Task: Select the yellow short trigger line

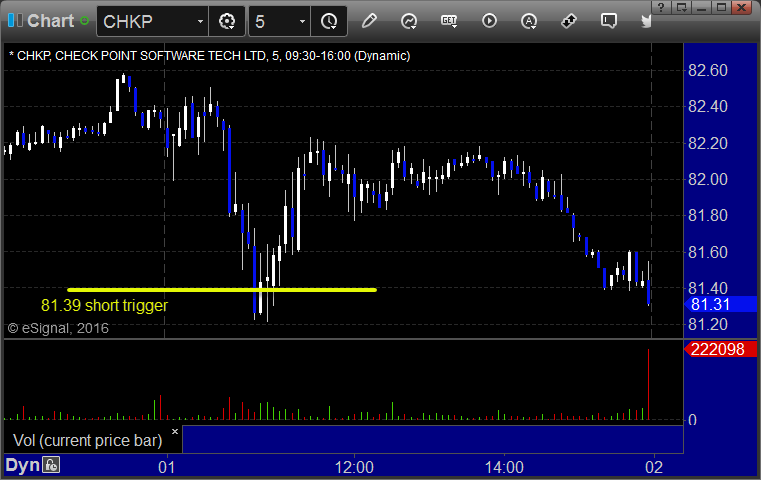Action: (222, 290)
